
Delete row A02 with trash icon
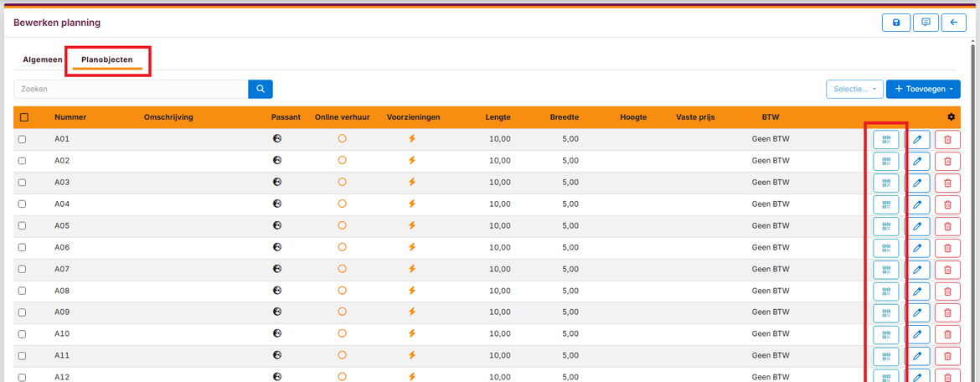coord(947,162)
